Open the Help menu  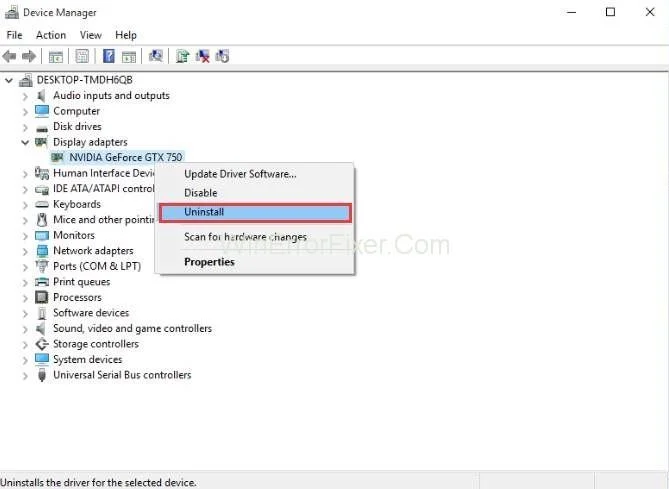[x=126, y=35]
